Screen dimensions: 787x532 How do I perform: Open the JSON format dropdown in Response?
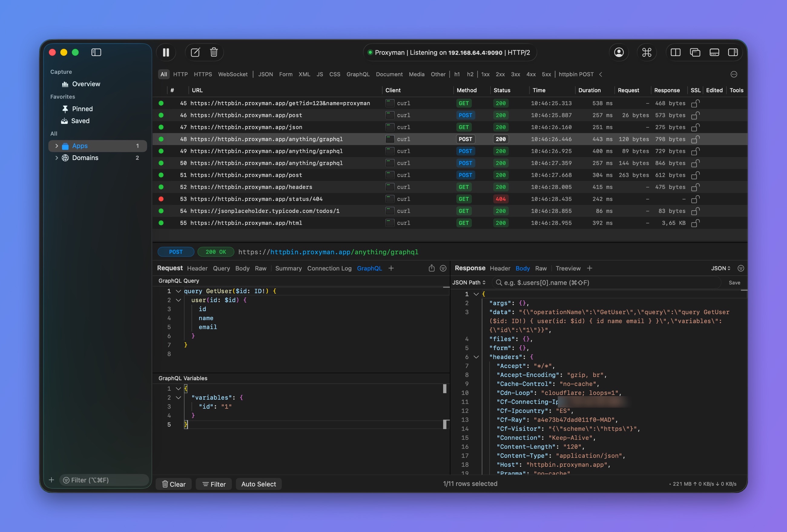(720, 268)
